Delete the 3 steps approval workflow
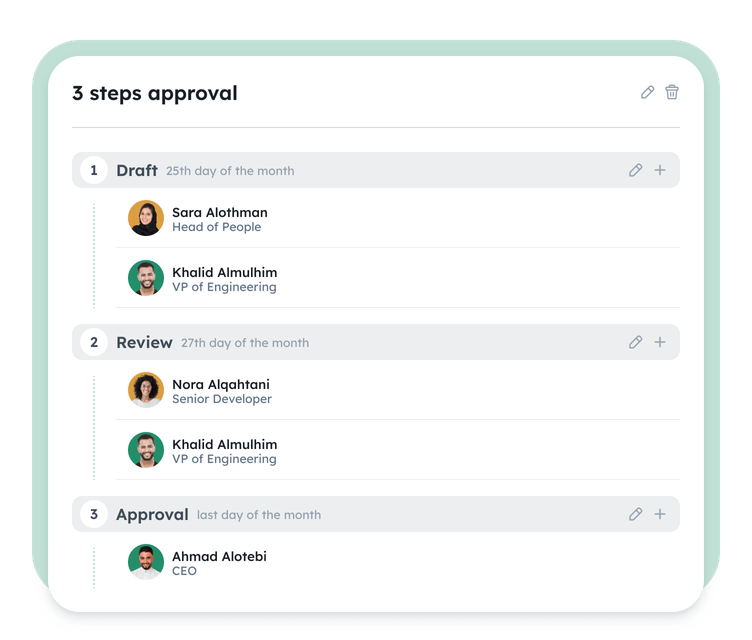Screen dimensions: 752x640 click(672, 93)
